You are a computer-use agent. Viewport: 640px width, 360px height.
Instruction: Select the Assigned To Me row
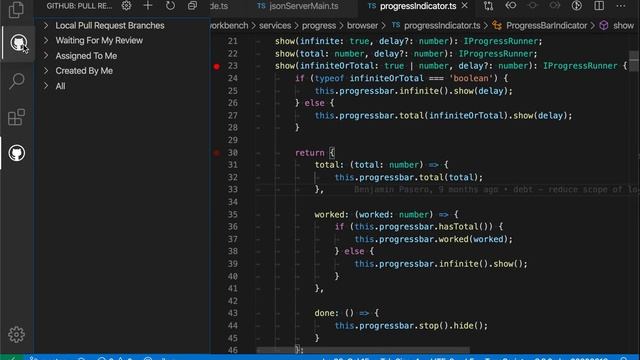[122, 56]
